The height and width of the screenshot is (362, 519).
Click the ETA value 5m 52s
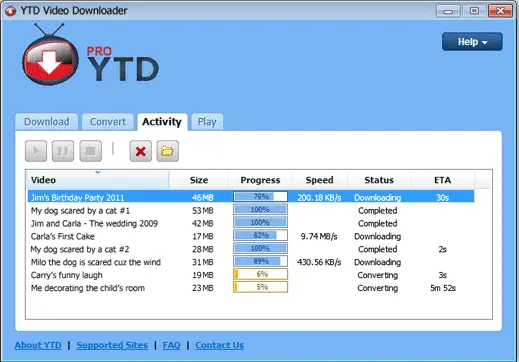(443, 288)
